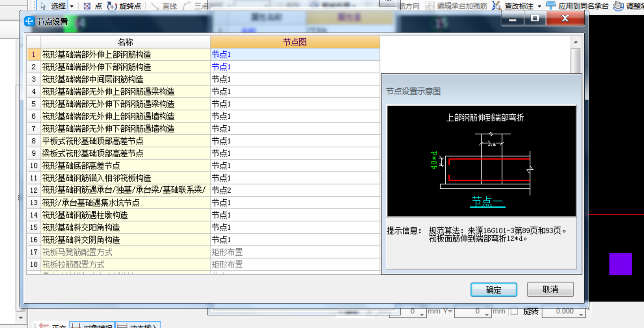Viewport: 644px width, 328px height.
Task: Select row 筏形基础端部外伸上部钢筋构造
Action: click(126, 55)
